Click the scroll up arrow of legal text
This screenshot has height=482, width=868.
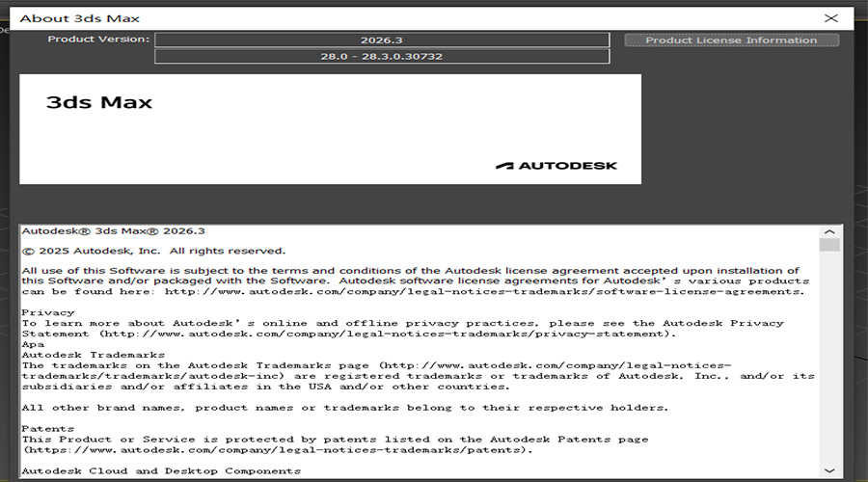click(829, 231)
